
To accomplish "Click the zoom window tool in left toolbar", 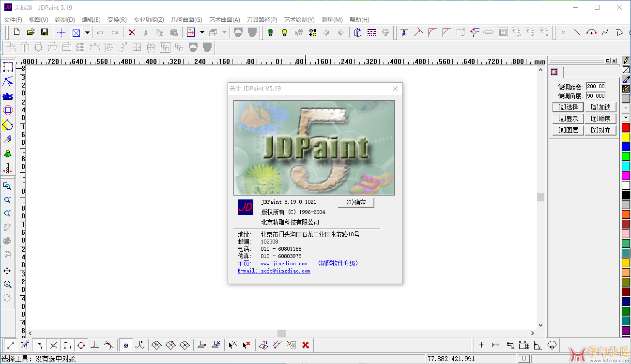I will coord(7,186).
